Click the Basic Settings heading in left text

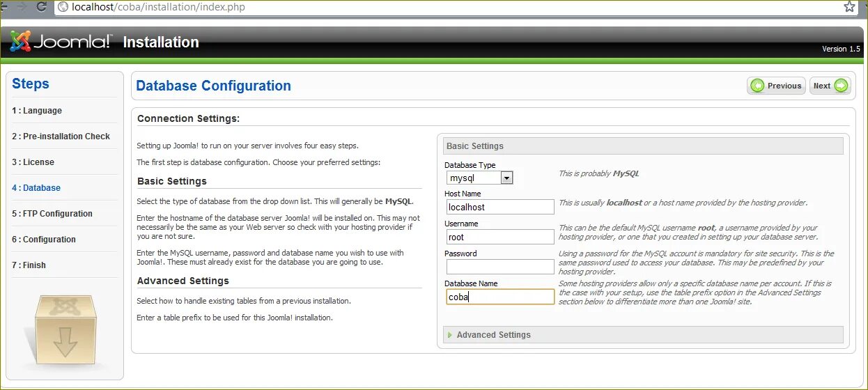tap(172, 181)
